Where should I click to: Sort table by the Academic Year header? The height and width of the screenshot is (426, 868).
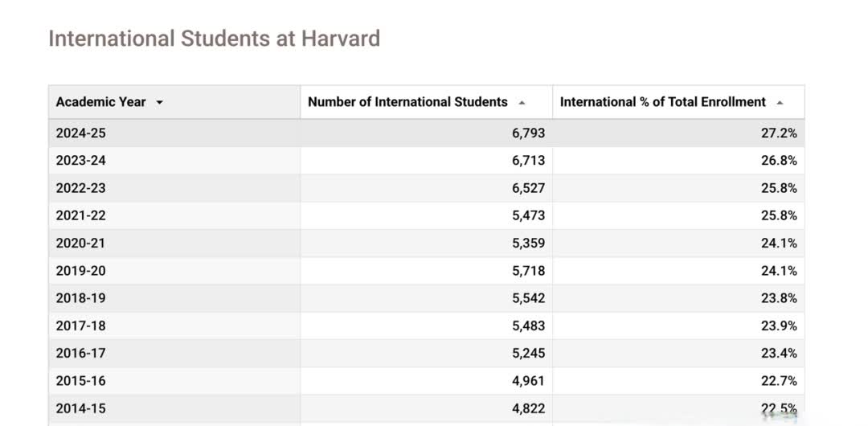tap(100, 102)
